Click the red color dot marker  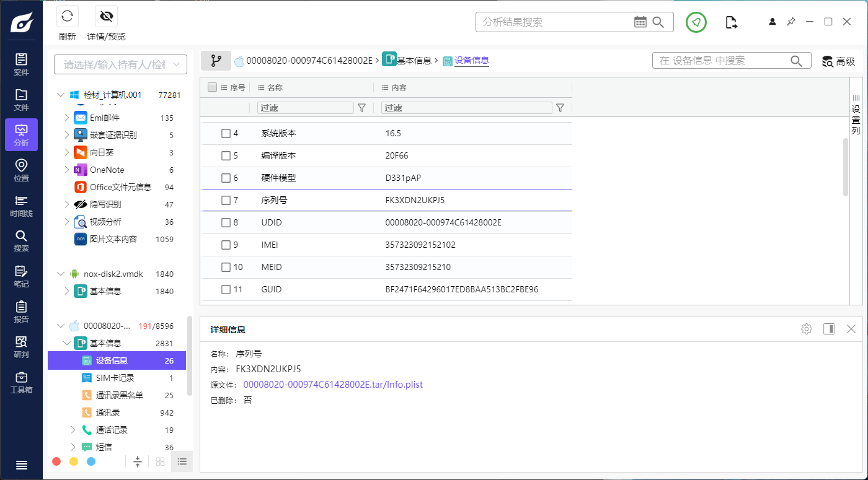tap(56, 461)
